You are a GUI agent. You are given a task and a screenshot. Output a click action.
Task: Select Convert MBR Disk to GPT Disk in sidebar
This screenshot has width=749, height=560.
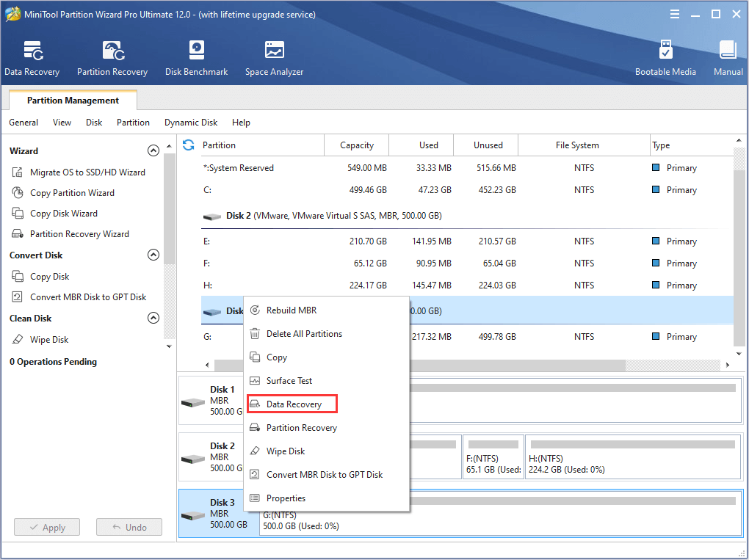79,297
